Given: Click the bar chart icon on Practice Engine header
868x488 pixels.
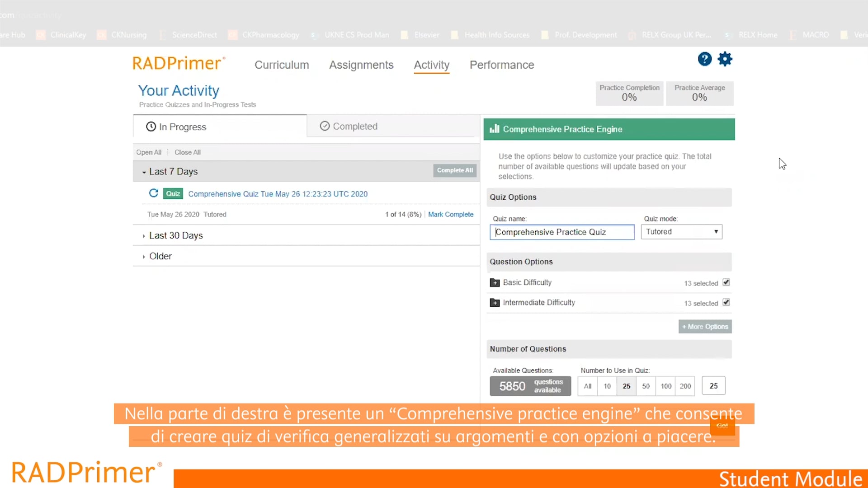Looking at the screenshot, I should (494, 129).
